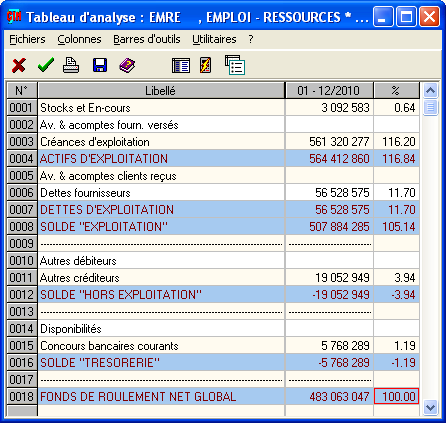Click the value 507 884 285
The image size is (446, 423).
tap(339, 227)
